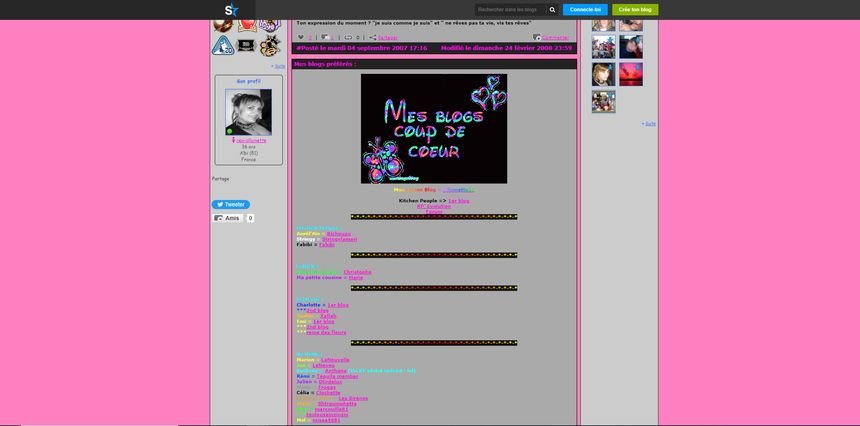860x426 pixels.
Task: Open the 'Kellah' blog link
Action: click(328, 316)
